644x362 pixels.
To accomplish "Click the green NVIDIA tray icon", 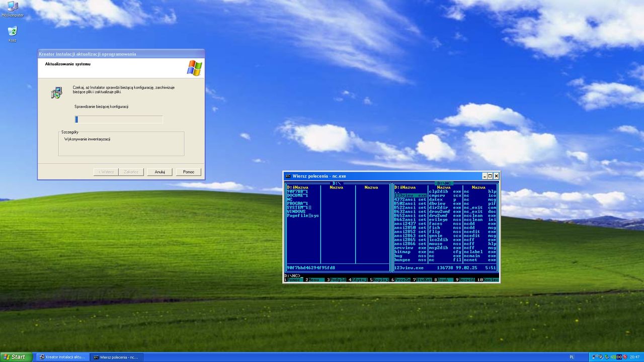I will coord(613,357).
